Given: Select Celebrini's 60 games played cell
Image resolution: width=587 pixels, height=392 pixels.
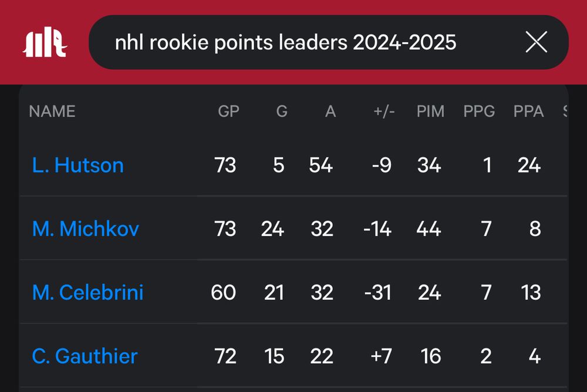Looking at the screenshot, I should (x=224, y=292).
